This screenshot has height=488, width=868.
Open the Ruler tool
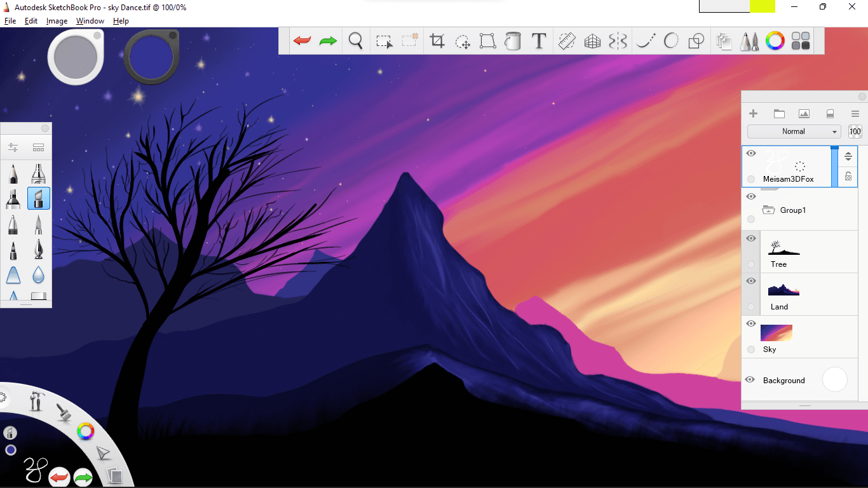click(x=566, y=41)
